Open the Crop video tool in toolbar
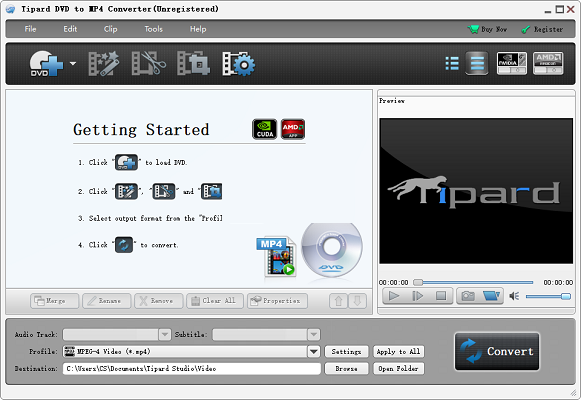Image resolution: width=581 pixels, height=400 pixels. tap(193, 64)
